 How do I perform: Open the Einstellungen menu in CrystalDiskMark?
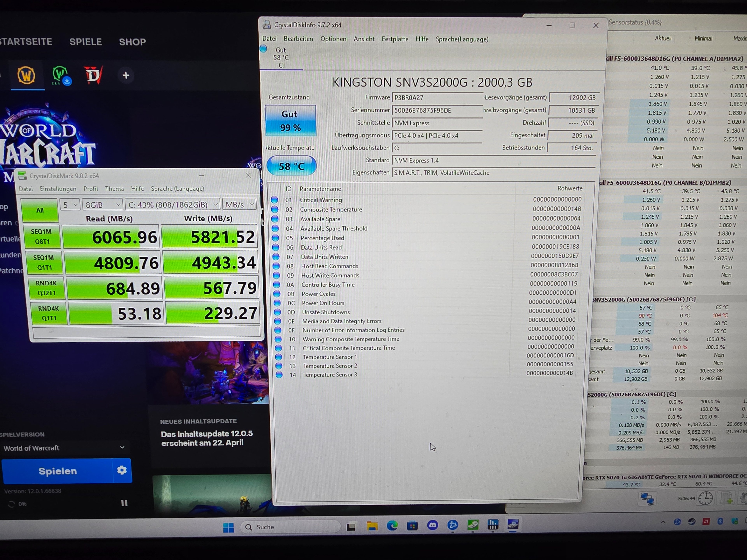[x=58, y=189]
